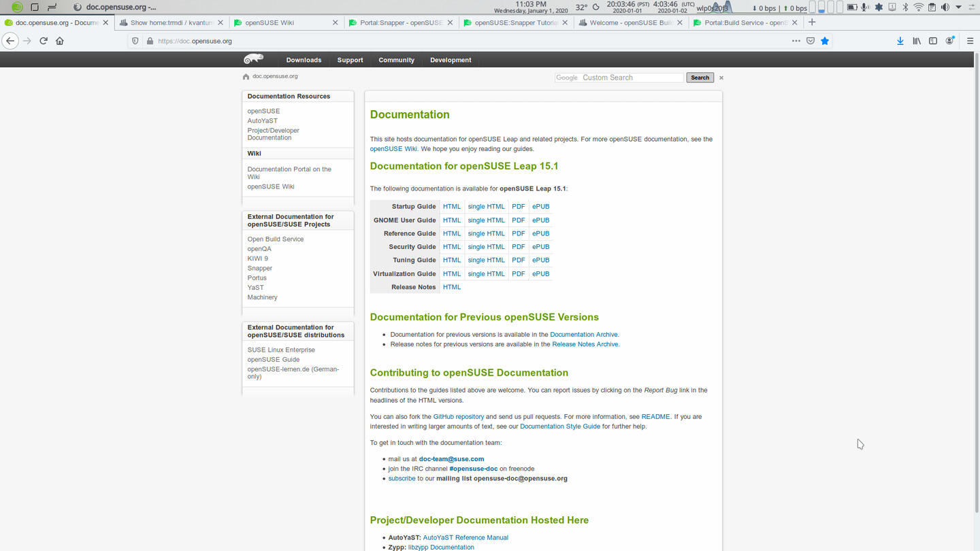Screen dimensions: 980x551
Task: Open the Library bookshelf icon
Action: (917, 41)
